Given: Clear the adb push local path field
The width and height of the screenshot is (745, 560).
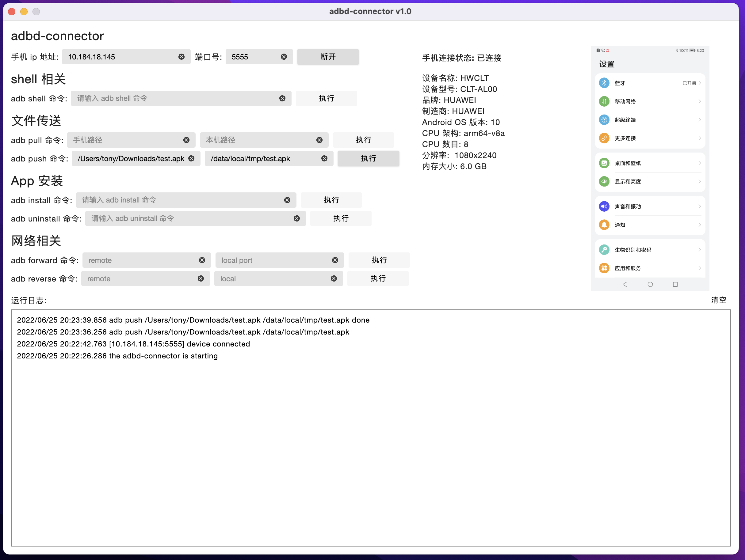Looking at the screenshot, I should pyautogui.click(x=191, y=158).
